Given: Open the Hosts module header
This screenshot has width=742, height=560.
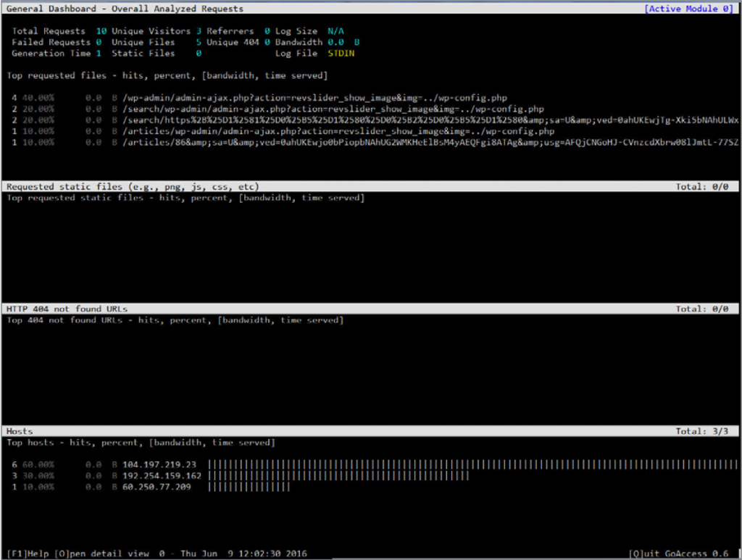Looking at the screenshot, I should pyautogui.click(x=371, y=431).
